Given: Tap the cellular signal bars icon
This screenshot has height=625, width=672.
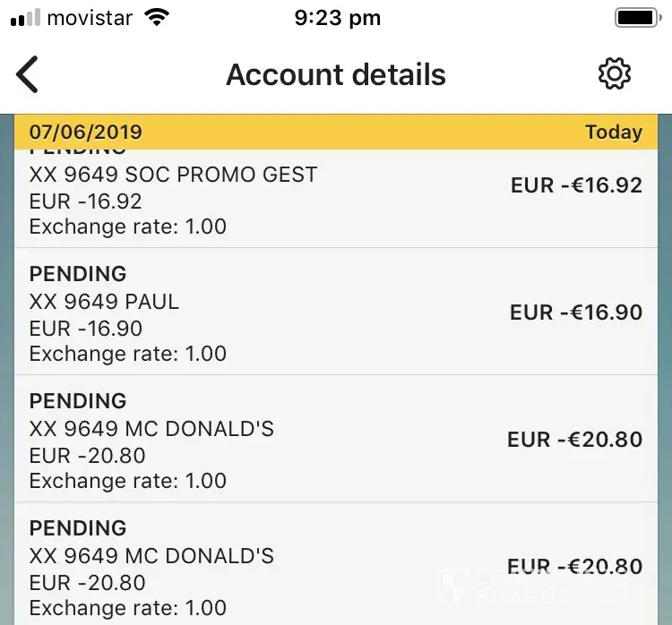Looking at the screenshot, I should [25, 18].
